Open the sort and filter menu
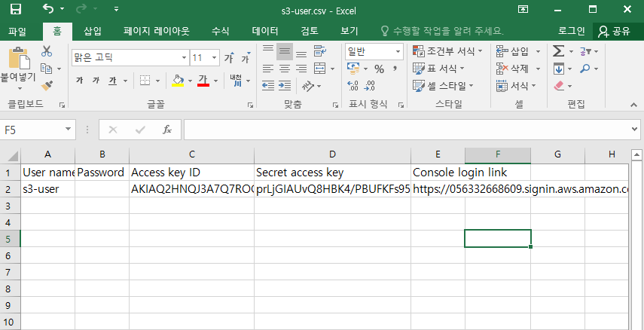This screenshot has height=330, width=644. 589,51
